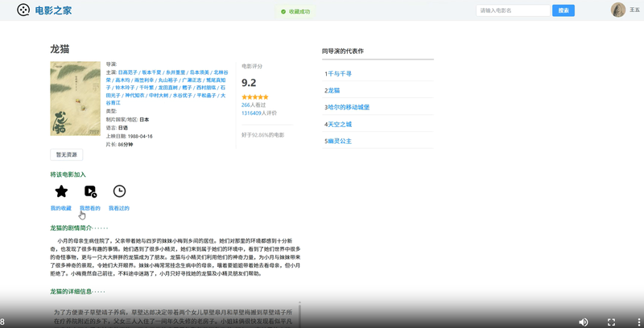Click the user avatar picture
644x328 pixels.
[x=617, y=10]
